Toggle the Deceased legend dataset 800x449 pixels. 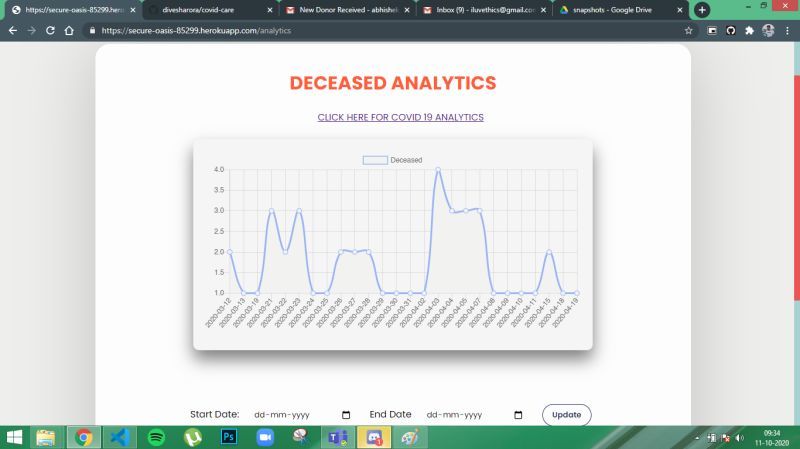coord(392,160)
